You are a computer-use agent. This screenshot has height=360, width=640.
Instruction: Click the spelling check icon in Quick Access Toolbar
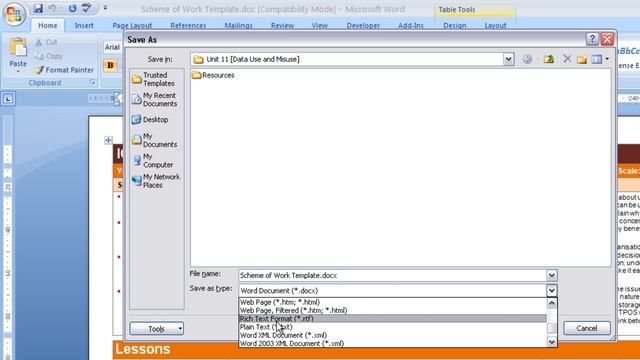click(x=87, y=8)
